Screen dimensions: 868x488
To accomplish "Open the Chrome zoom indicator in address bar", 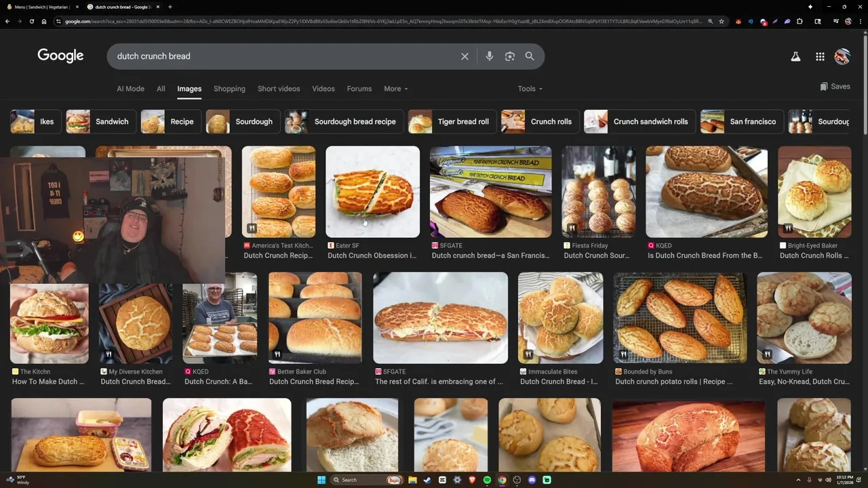I will pos(711,21).
